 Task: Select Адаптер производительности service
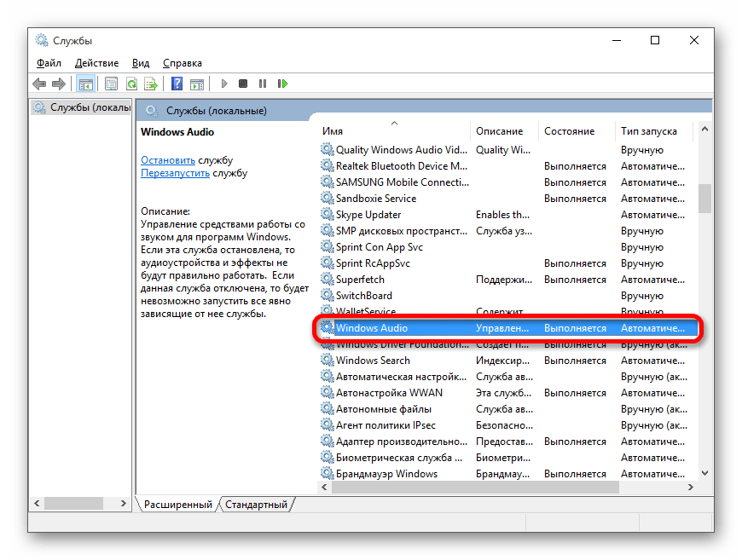(507, 441)
